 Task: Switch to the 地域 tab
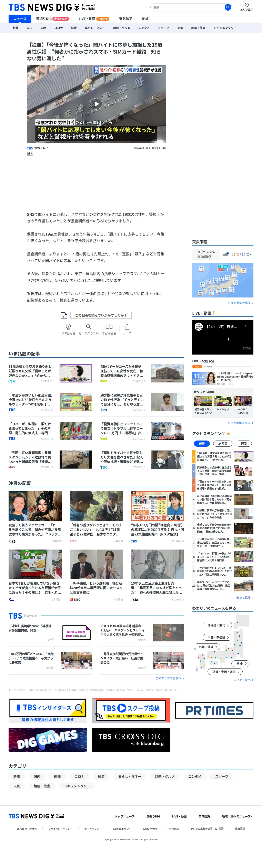click(145, 19)
